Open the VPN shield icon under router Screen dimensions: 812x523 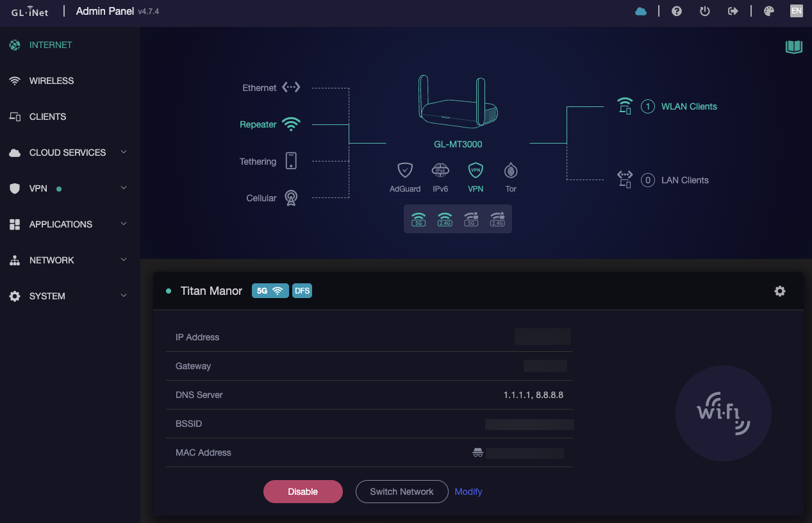(x=476, y=170)
